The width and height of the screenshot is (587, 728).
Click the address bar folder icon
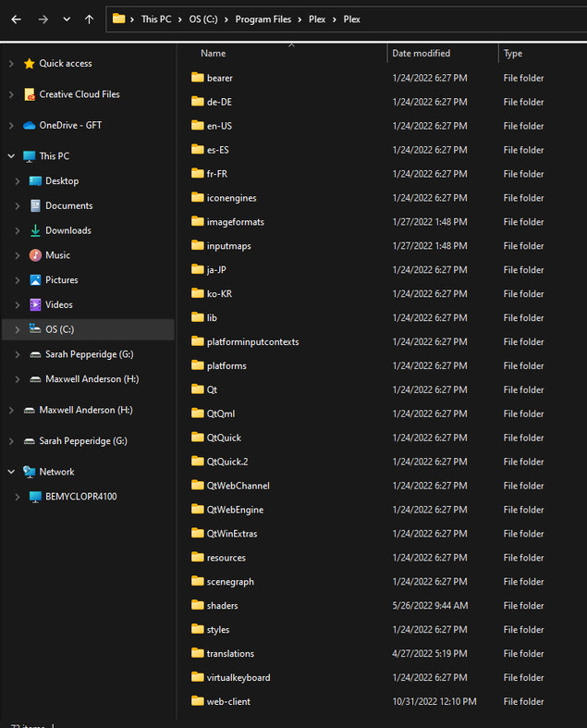point(119,19)
